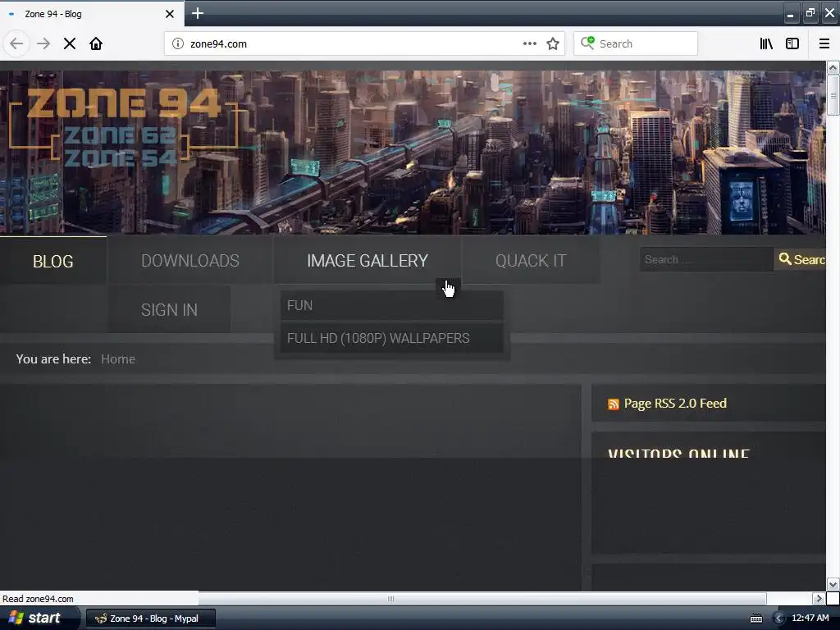
Task: Click the horizontal scrollbar thumb
Action: click(391, 598)
